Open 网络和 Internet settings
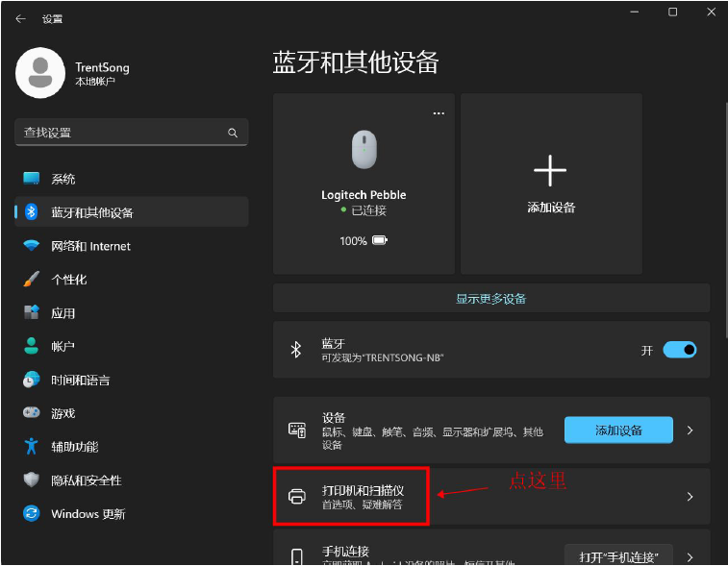 [132, 246]
